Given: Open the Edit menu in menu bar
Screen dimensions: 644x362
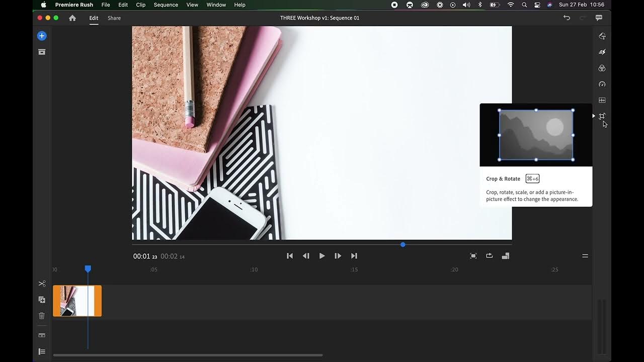Looking at the screenshot, I should pos(123,5).
